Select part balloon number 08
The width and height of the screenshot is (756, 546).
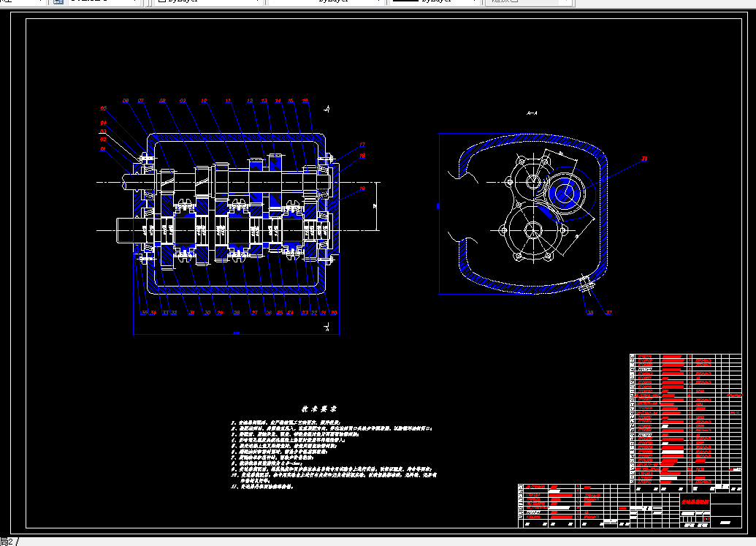pos(162,101)
